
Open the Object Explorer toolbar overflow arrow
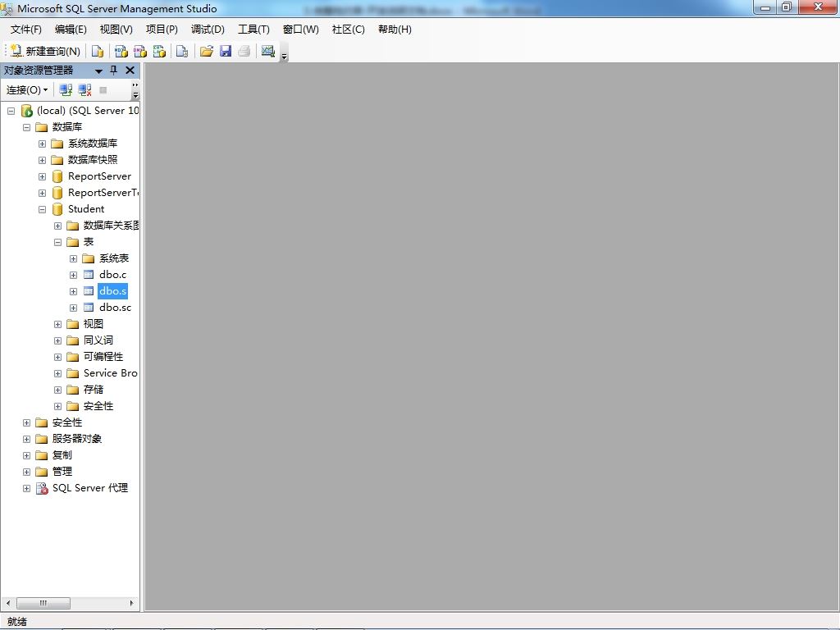pyautogui.click(x=135, y=90)
